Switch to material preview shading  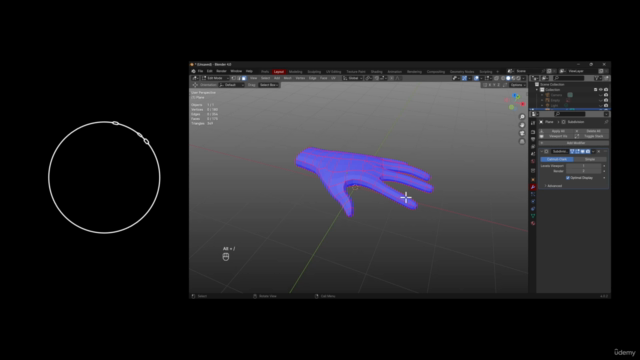tap(513, 78)
